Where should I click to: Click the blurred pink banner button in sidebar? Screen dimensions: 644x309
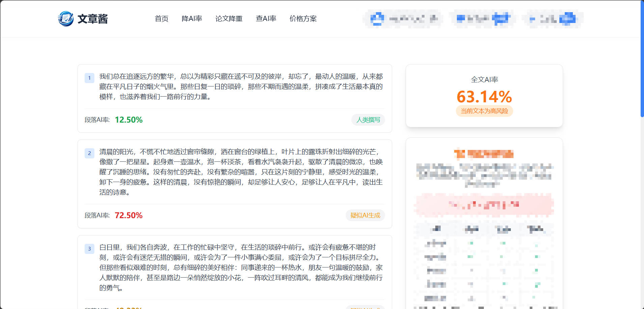pos(484,205)
